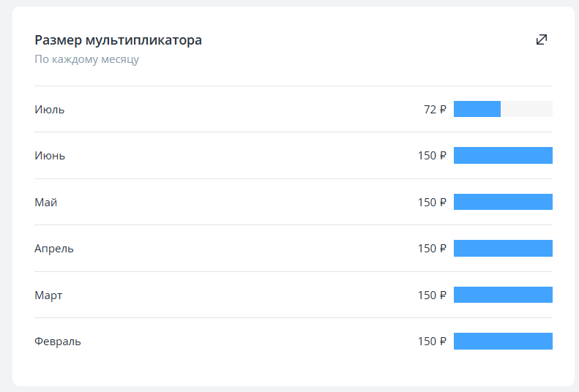Select the Февраль month row label
Image resolution: width=579 pixels, height=392 pixels.
click(x=58, y=342)
